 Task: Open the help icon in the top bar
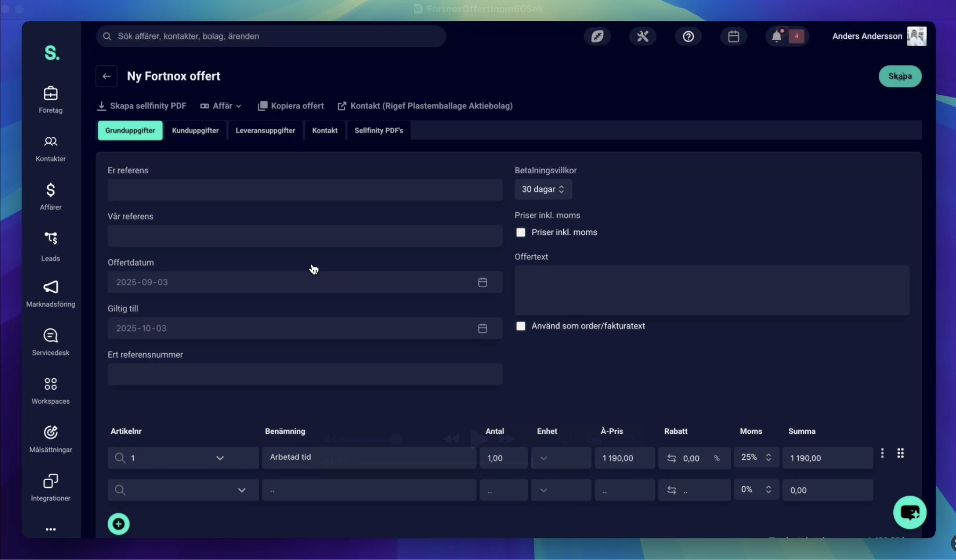[688, 36]
